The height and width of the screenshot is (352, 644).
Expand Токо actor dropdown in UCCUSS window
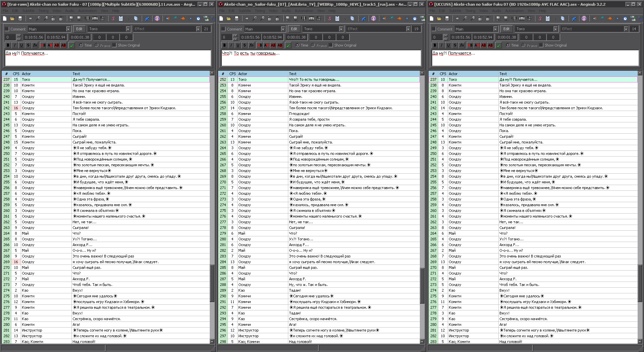pyautogui.click(x=555, y=29)
